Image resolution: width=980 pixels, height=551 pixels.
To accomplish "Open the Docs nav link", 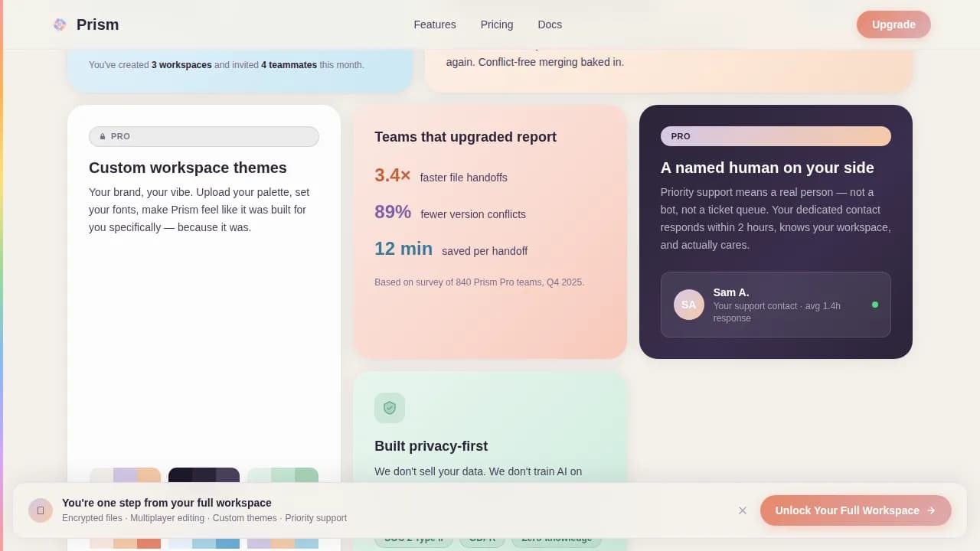I will (550, 24).
